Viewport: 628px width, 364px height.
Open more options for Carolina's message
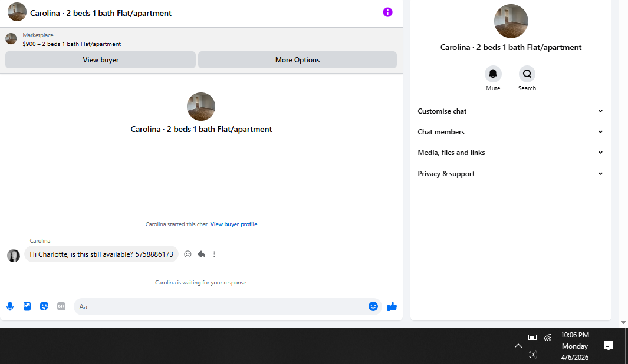(214, 254)
